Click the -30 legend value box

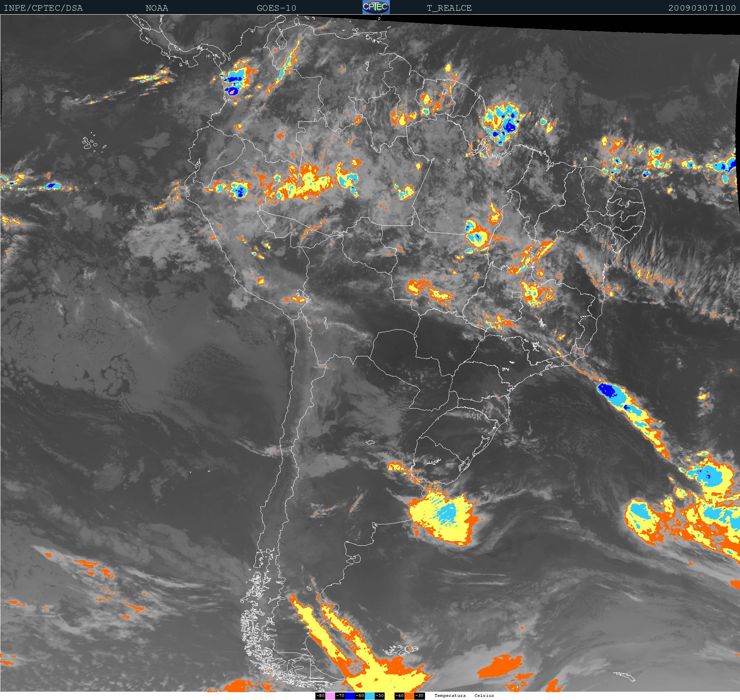point(419,696)
